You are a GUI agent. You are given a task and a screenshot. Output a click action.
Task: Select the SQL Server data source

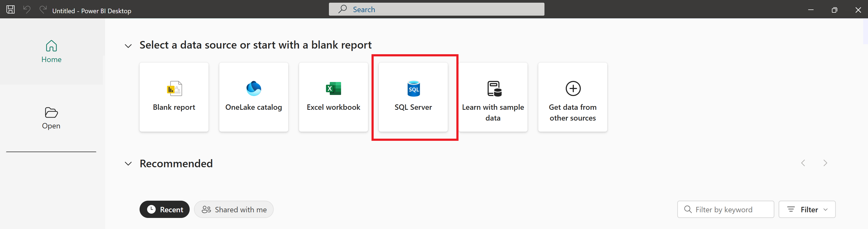(x=413, y=97)
